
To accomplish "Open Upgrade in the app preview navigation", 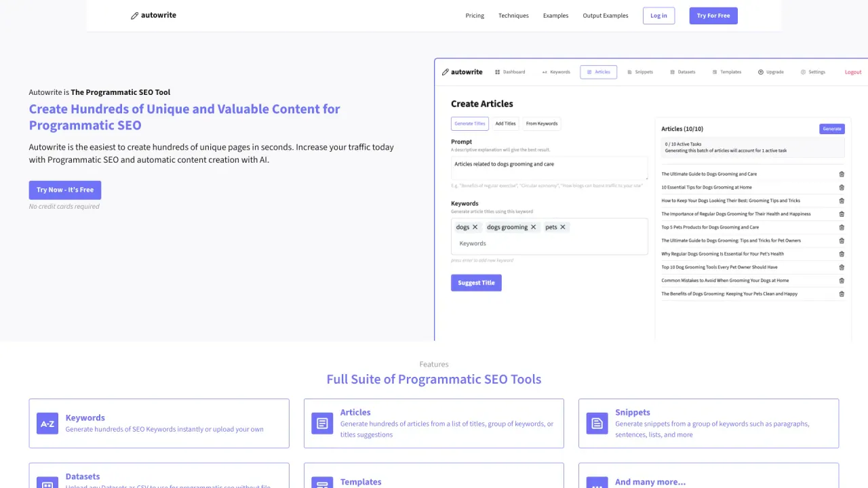I will [x=771, y=72].
